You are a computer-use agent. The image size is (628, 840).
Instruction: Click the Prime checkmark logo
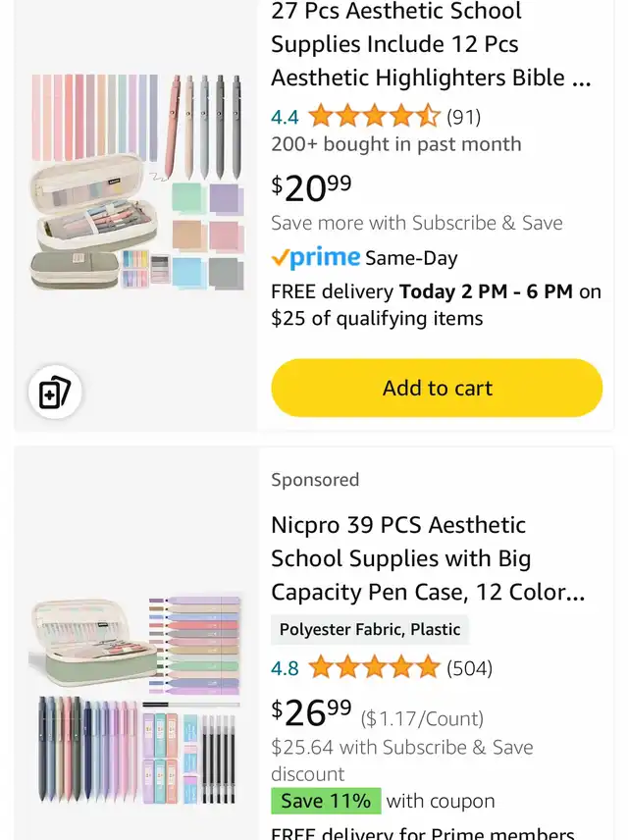coord(315,258)
